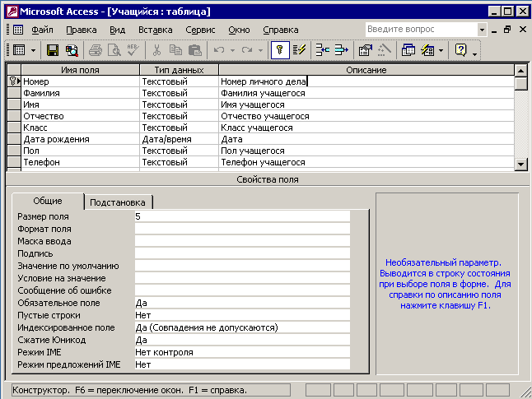Image resolution: width=532 pixels, height=399 pixels.
Task: Click the Имя поля column header
Action: point(81,70)
